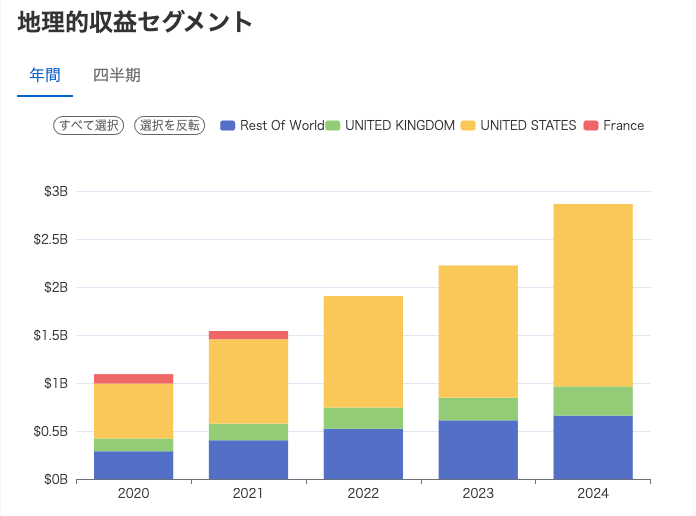Toggle the UNITED KINGDOM legend swatch
696x516 pixels.
click(333, 126)
